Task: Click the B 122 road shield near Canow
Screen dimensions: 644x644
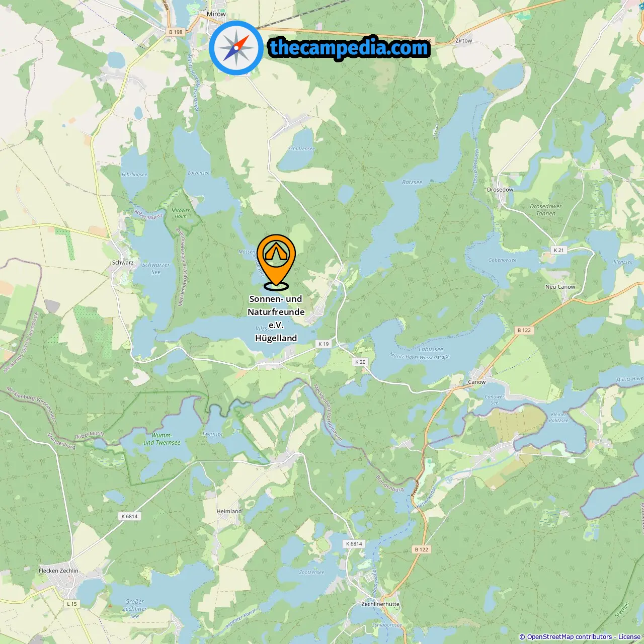Action: 524,331
